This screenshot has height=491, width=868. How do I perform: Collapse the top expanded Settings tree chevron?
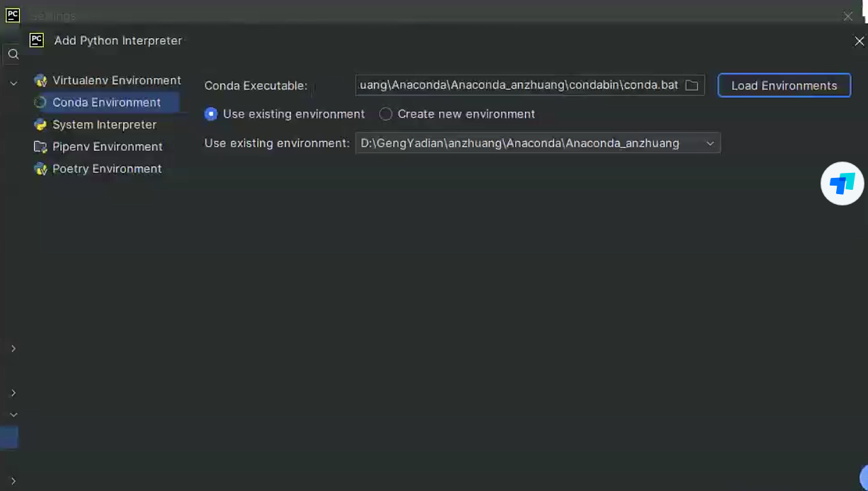13,84
